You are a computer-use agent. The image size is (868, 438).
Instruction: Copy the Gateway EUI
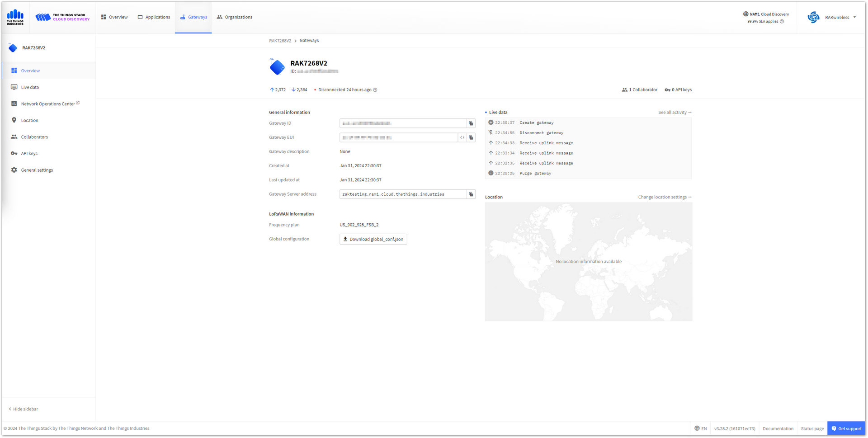coord(471,137)
